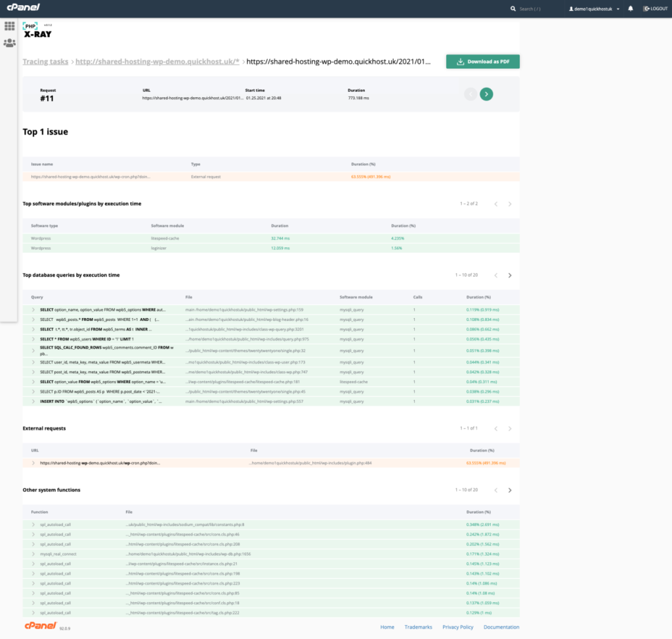Open demo1quickhostuk account dropdown

coord(594,9)
